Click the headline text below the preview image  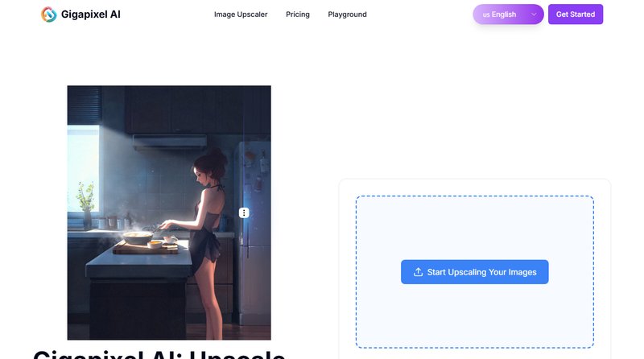(x=159, y=353)
